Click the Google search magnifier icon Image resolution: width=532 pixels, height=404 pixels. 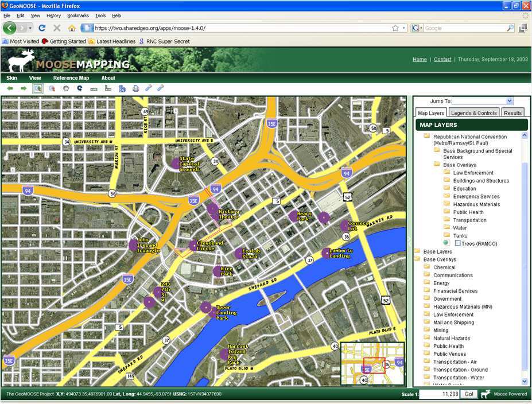coord(510,28)
